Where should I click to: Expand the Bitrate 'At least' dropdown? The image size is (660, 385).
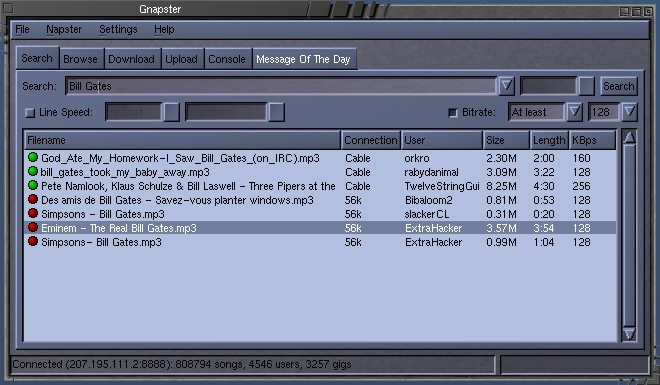(575, 112)
